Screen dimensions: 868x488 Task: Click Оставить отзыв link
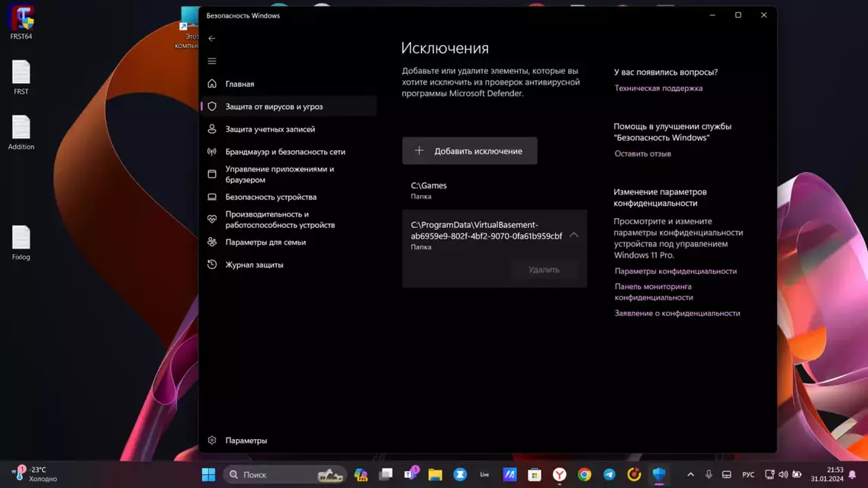[643, 154]
